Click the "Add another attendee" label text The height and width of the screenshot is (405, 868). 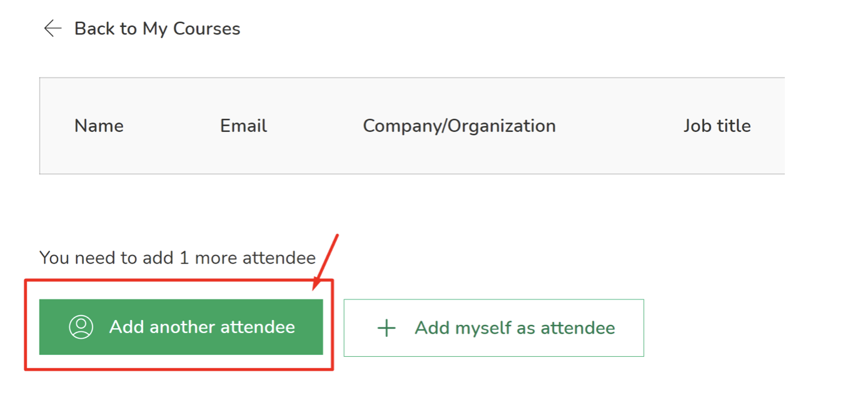pos(202,327)
